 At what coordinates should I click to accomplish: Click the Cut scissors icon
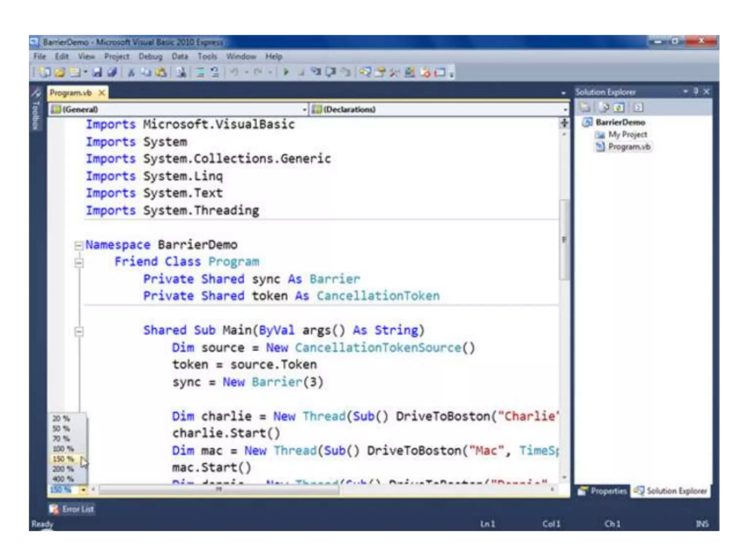(x=131, y=72)
